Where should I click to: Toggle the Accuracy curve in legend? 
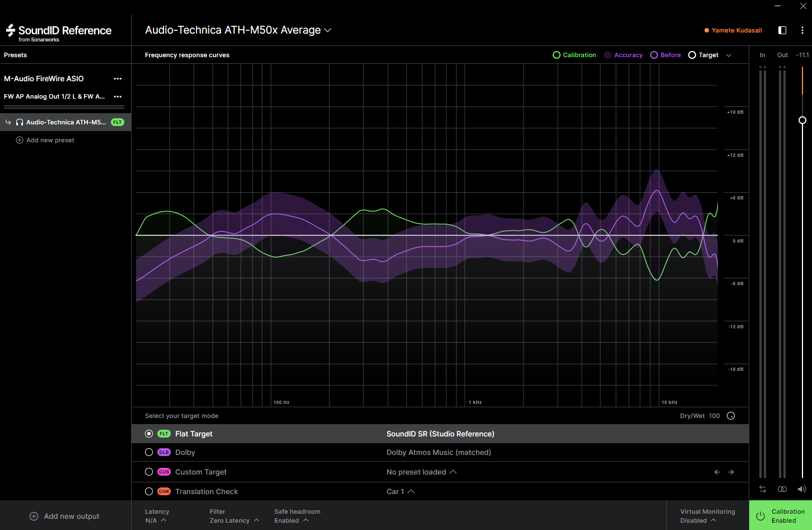click(x=623, y=55)
